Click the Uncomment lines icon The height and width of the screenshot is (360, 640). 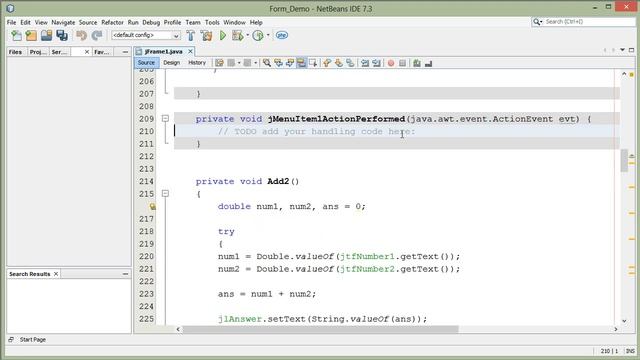[x=428, y=63]
